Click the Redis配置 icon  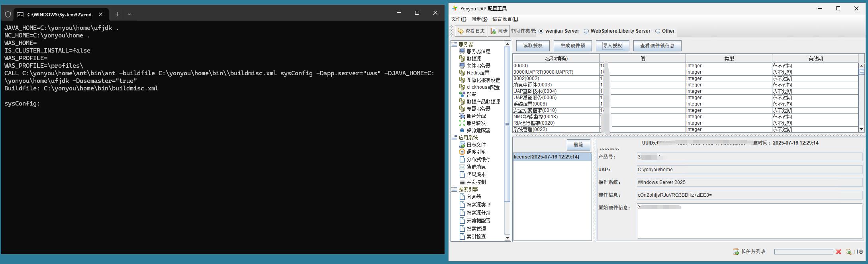[x=462, y=73]
